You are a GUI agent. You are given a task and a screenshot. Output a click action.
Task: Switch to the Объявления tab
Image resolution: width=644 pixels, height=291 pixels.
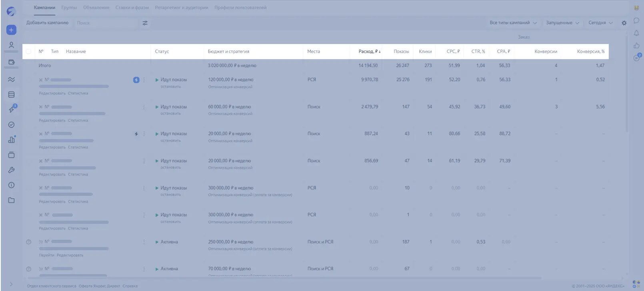point(96,8)
